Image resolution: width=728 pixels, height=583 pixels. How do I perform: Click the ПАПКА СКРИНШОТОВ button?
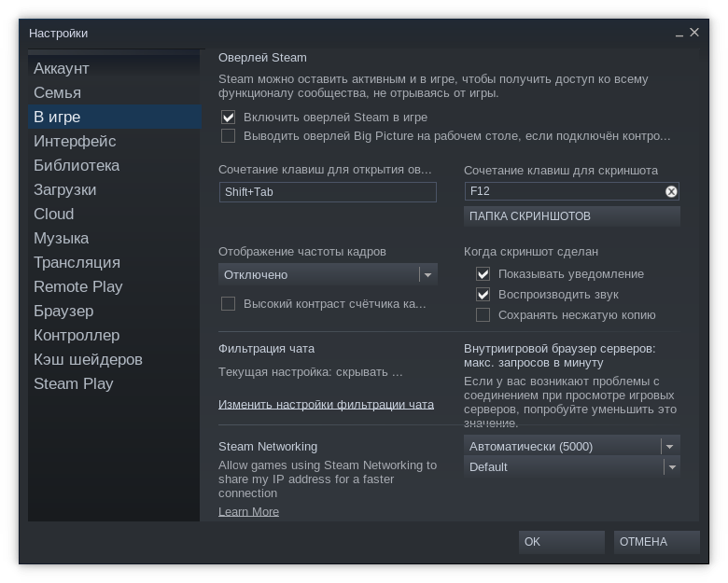(572, 216)
